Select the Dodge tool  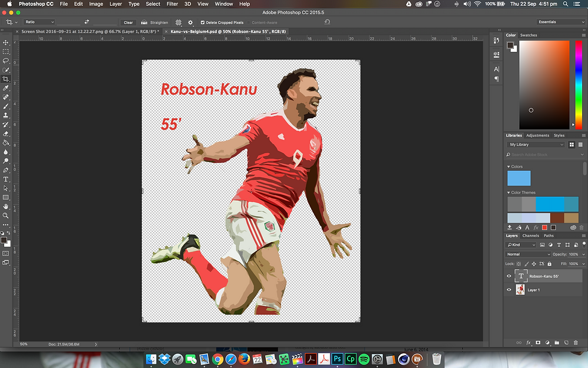click(x=6, y=161)
